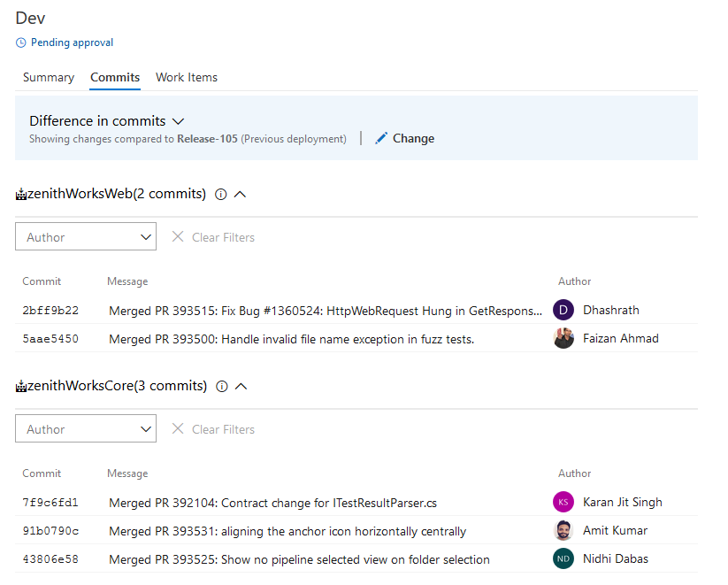Click the artifact icon beside zenithWorksWeb
This screenshot has width=728, height=585.
tap(19, 194)
